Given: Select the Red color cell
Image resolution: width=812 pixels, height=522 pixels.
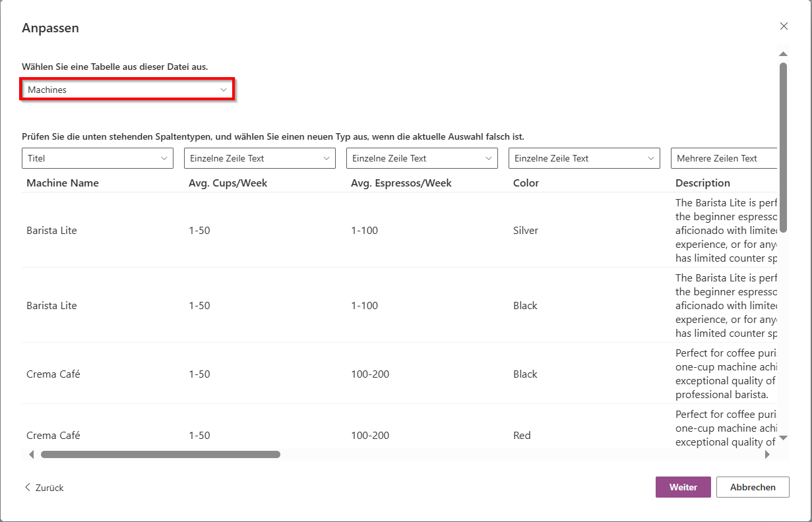Looking at the screenshot, I should pos(522,435).
